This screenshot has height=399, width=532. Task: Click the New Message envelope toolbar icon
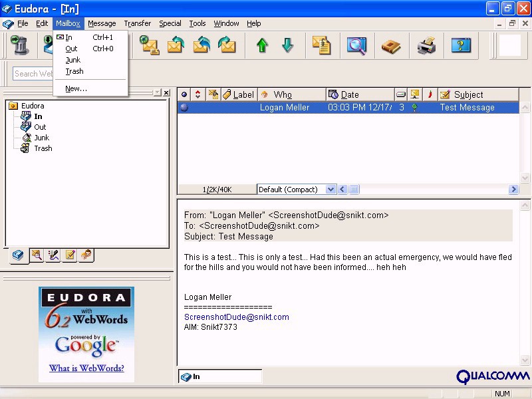149,45
